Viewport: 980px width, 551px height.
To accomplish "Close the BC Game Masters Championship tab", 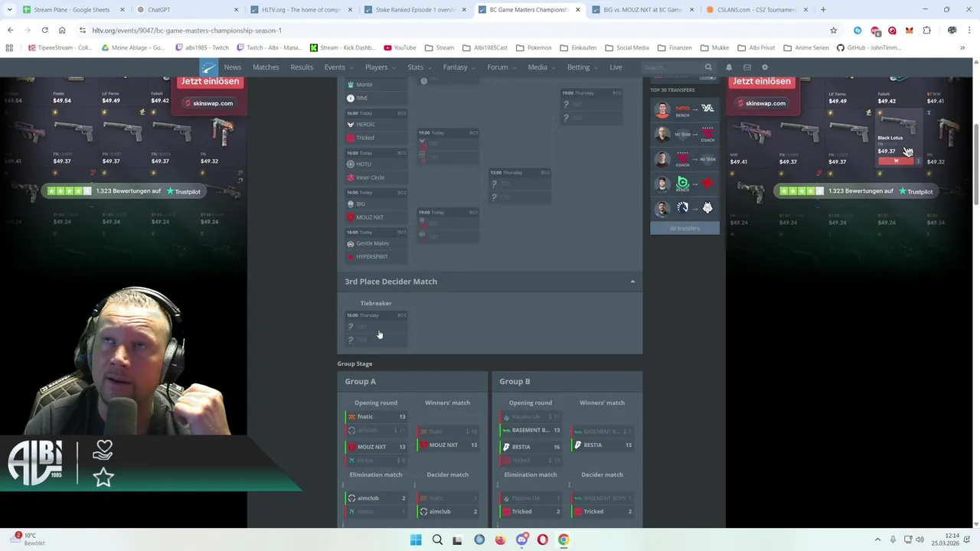I will click(x=577, y=9).
